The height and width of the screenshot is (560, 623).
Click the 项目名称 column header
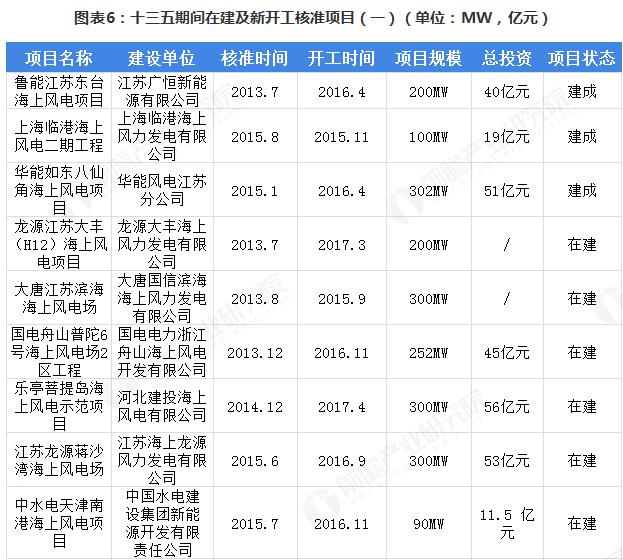point(58,57)
